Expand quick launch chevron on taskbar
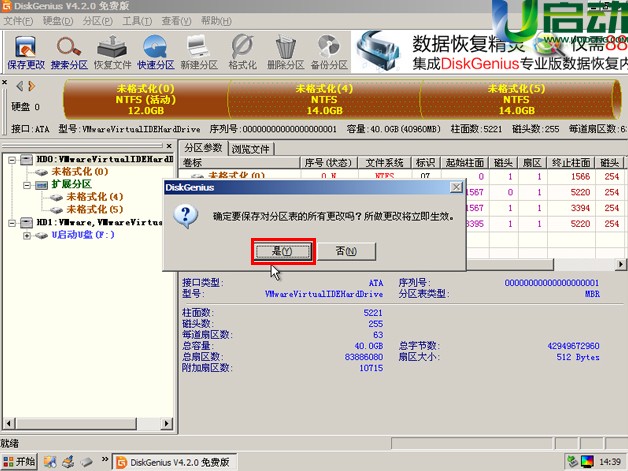 [x=105, y=459]
